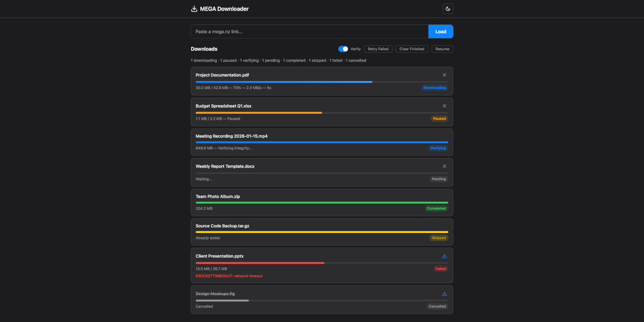Image resolution: width=644 pixels, height=322 pixels.
Task: Cancel the pending Weekly Report Template.docx
Action: point(444,166)
